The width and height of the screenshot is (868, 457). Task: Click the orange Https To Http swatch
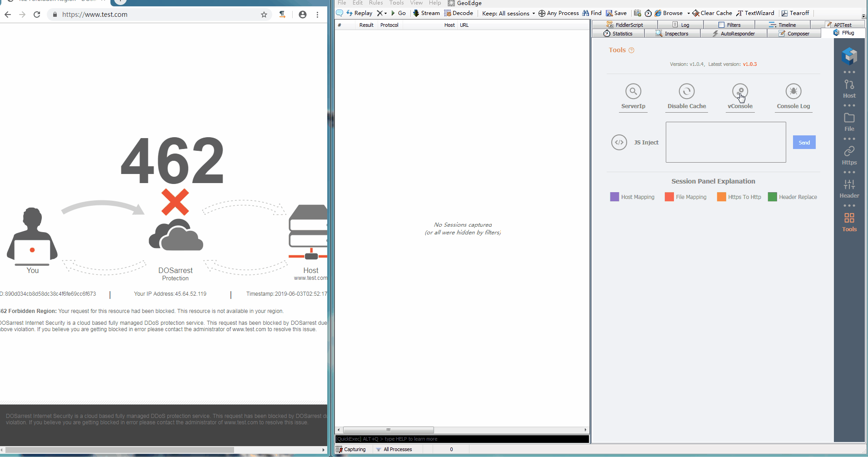[x=721, y=197]
